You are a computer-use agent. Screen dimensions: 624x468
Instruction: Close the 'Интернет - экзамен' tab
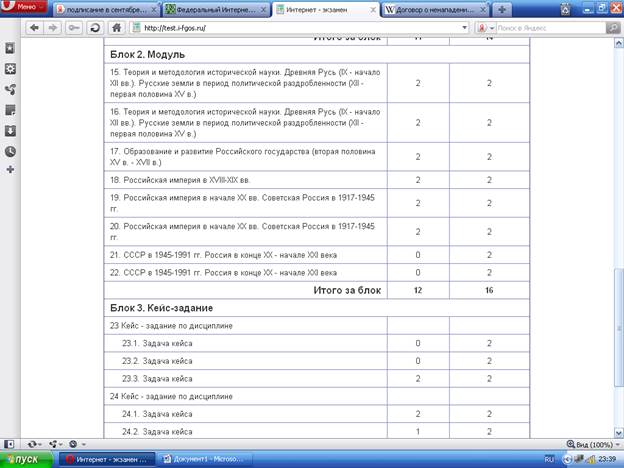click(373, 10)
